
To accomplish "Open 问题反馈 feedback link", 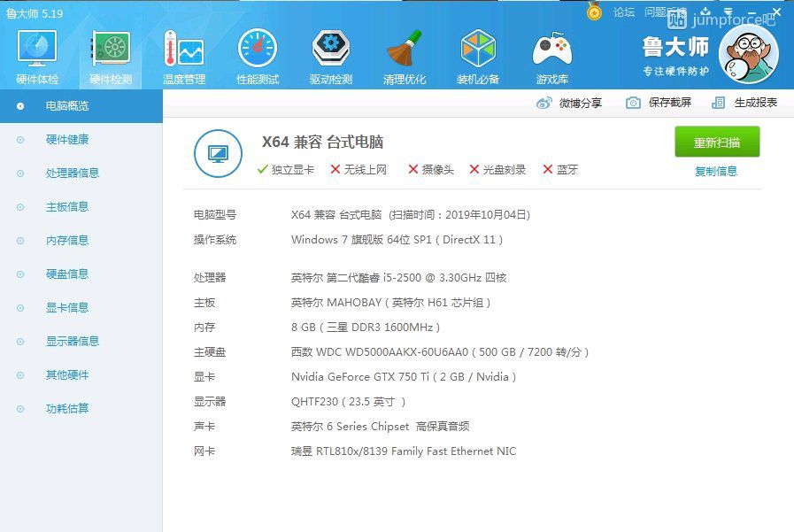I will click(665, 12).
